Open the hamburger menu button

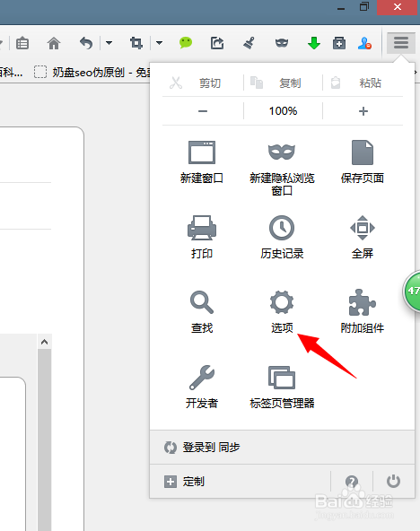click(400, 43)
